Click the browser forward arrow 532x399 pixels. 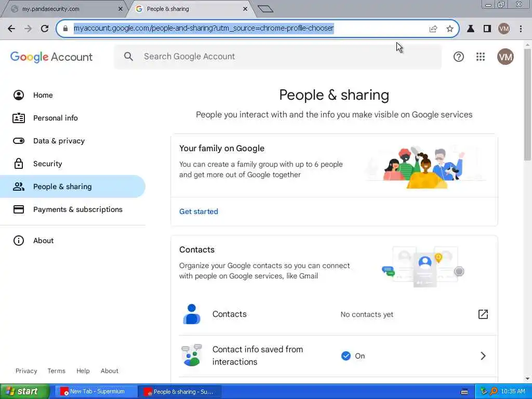tap(28, 29)
